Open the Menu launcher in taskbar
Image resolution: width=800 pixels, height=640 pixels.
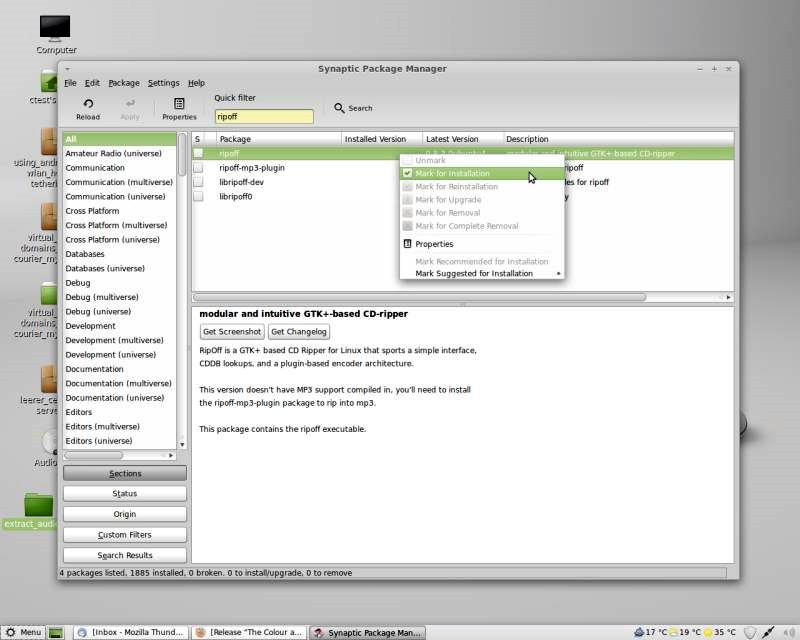[x=23, y=632]
